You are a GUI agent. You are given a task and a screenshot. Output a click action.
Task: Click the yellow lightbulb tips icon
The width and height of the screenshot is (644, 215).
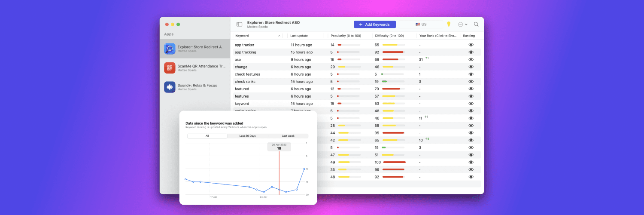click(449, 25)
